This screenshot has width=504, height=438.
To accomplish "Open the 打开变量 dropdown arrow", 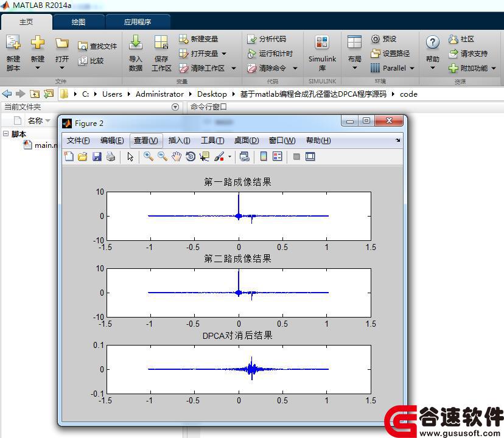I will coord(224,54).
